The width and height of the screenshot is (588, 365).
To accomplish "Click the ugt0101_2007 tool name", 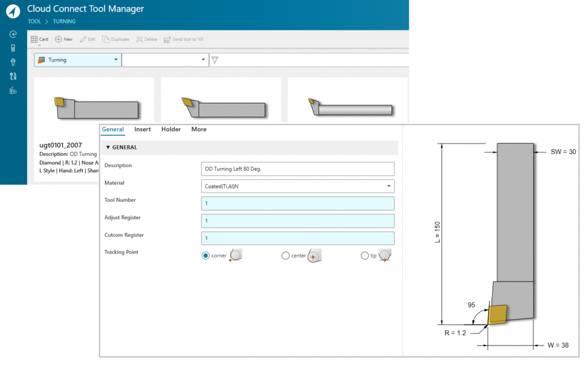I will coord(60,145).
